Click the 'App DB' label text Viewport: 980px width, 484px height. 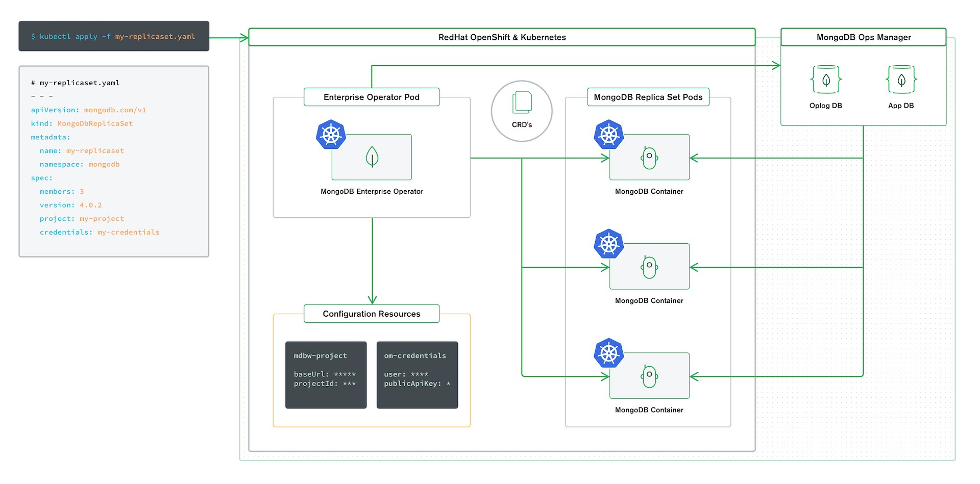point(901,106)
